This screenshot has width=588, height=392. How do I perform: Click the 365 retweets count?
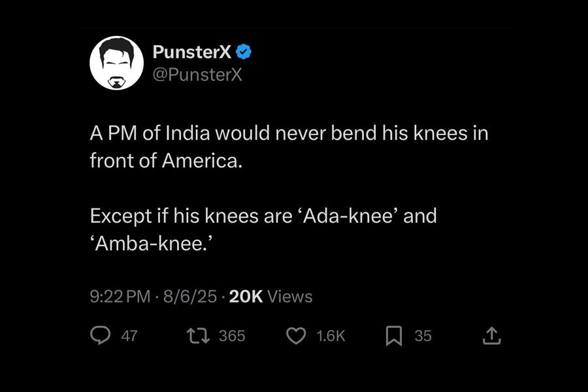(x=232, y=336)
